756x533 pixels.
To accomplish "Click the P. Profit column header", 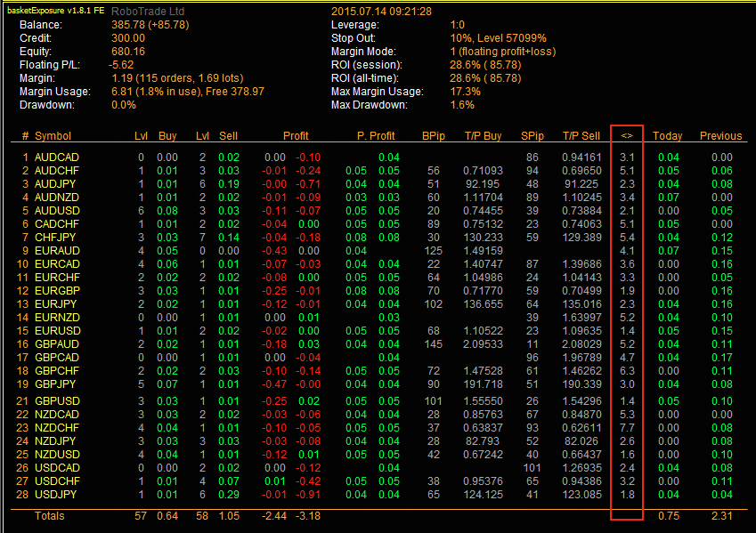I will [x=376, y=136].
